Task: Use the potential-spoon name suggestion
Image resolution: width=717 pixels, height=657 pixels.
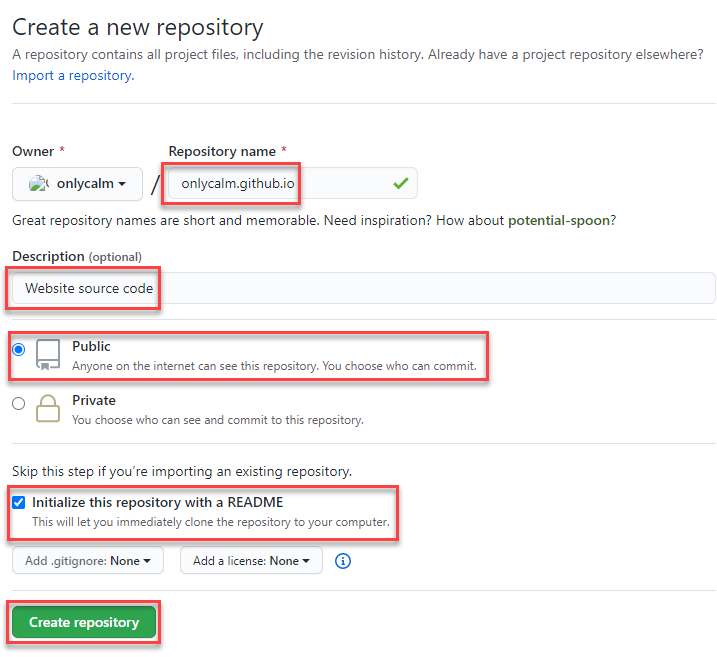Action: [x=559, y=220]
